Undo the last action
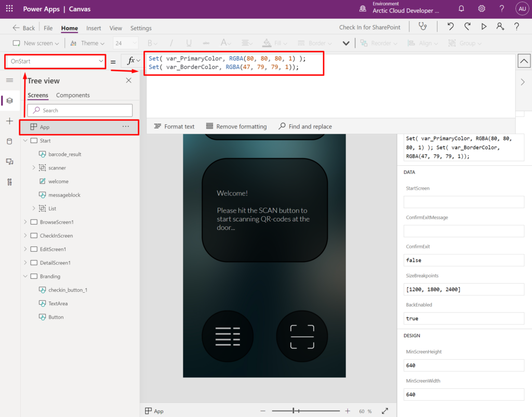 [x=450, y=27]
